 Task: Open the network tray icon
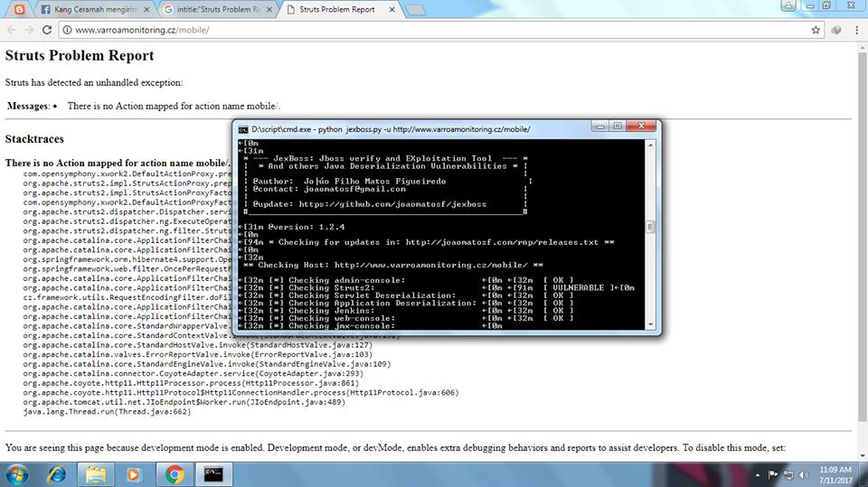tap(788, 475)
